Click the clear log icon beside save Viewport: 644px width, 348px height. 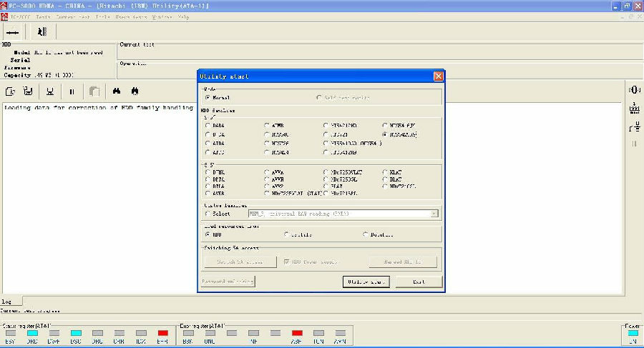[x=50, y=91]
